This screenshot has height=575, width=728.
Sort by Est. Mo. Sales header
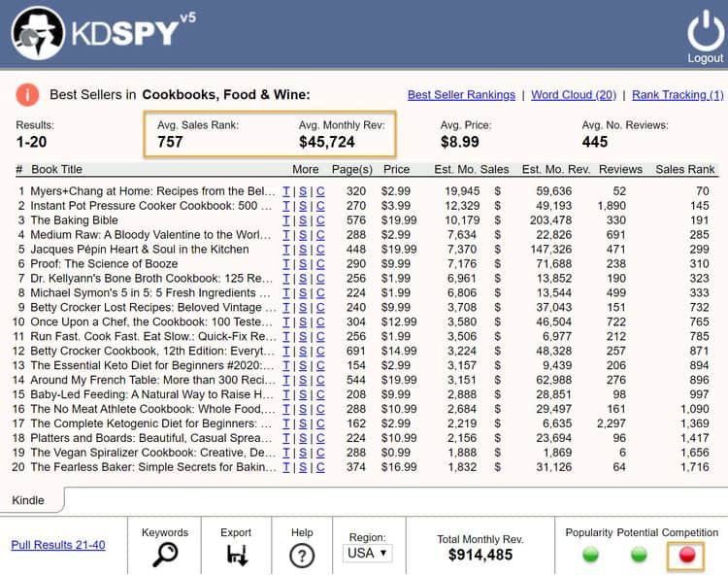click(471, 169)
